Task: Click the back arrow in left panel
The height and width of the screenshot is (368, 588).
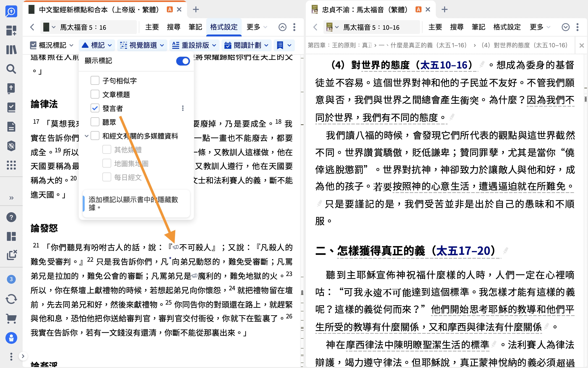Action: tap(32, 27)
